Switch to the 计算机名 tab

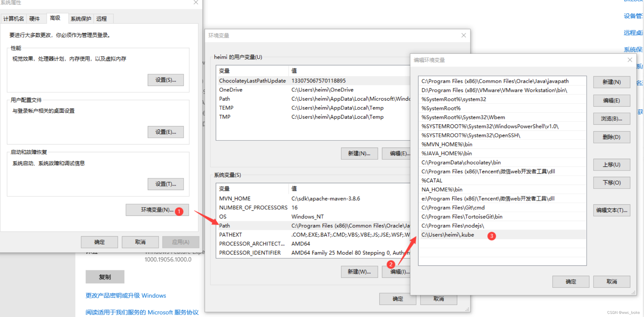click(x=13, y=19)
